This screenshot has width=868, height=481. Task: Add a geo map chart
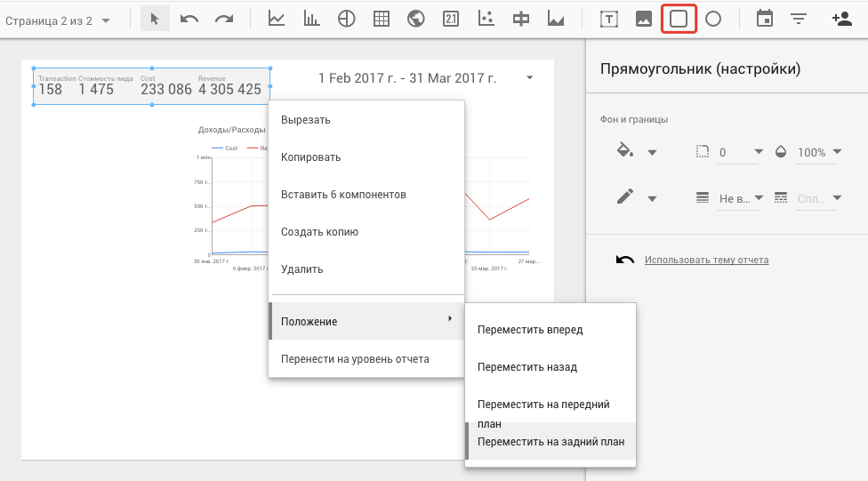pos(415,19)
